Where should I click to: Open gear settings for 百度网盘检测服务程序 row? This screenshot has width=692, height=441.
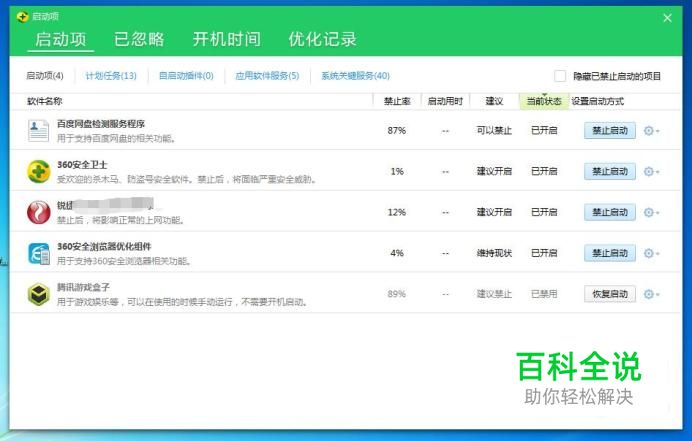click(x=651, y=131)
